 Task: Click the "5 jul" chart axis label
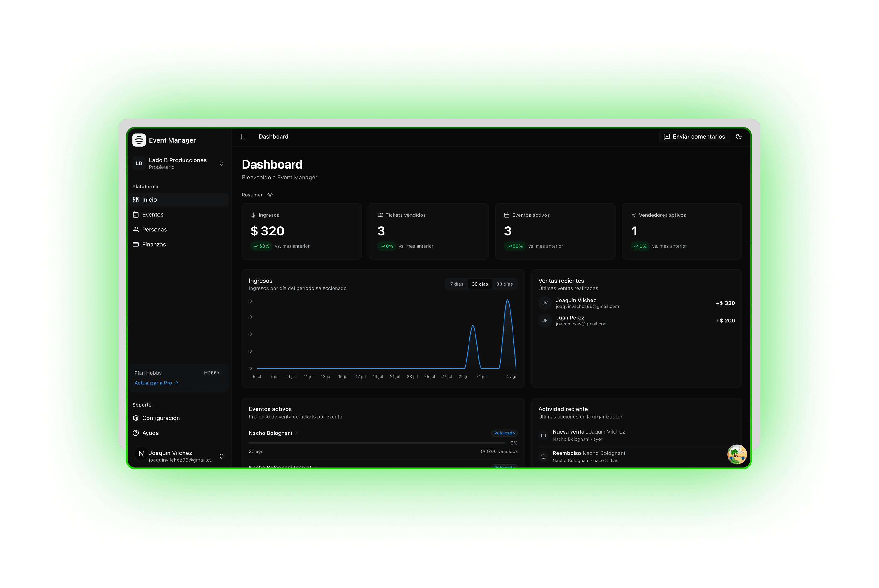pyautogui.click(x=257, y=377)
